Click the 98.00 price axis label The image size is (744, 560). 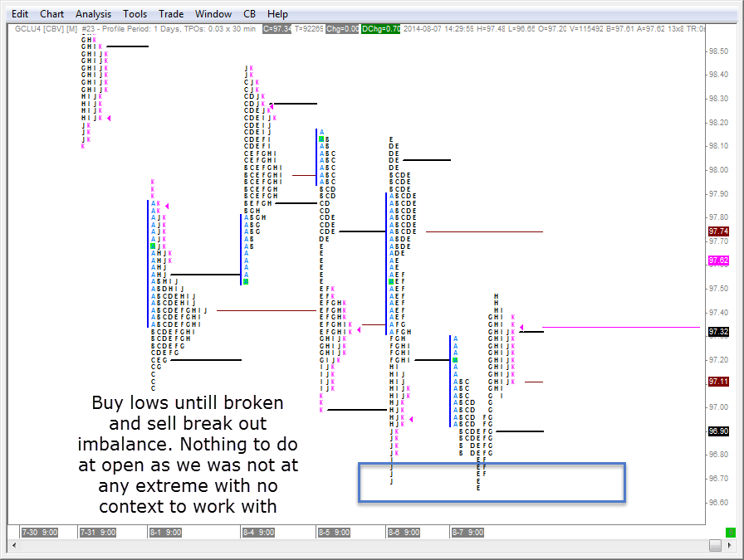pos(718,170)
